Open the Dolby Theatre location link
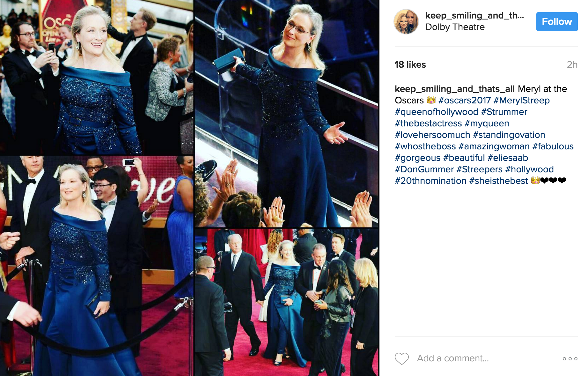The width and height of the screenshot is (588, 376). tap(455, 27)
